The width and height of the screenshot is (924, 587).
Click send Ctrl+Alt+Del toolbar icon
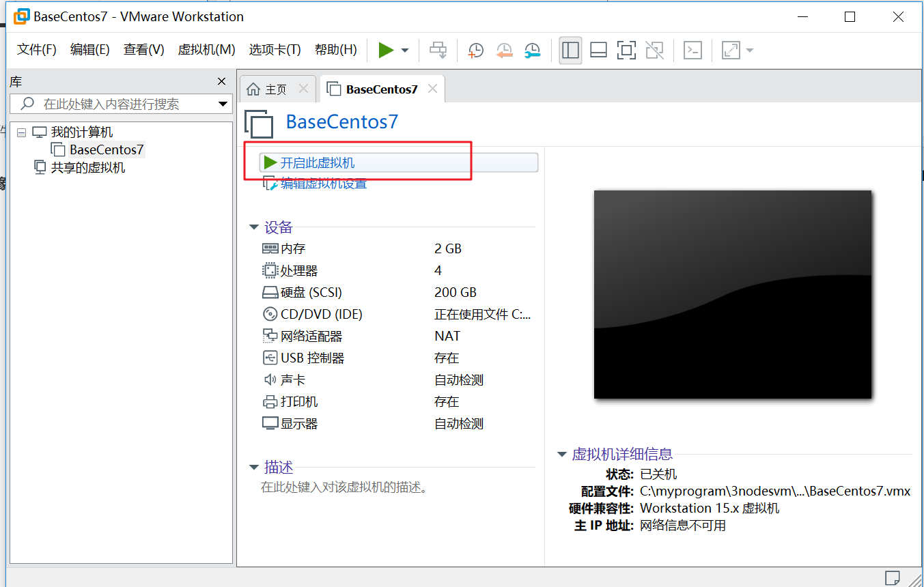(x=438, y=51)
